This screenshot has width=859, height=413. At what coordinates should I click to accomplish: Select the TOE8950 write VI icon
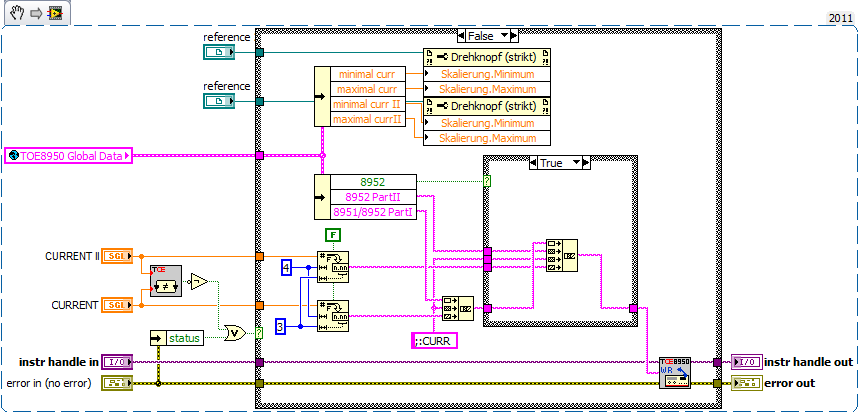[675, 373]
